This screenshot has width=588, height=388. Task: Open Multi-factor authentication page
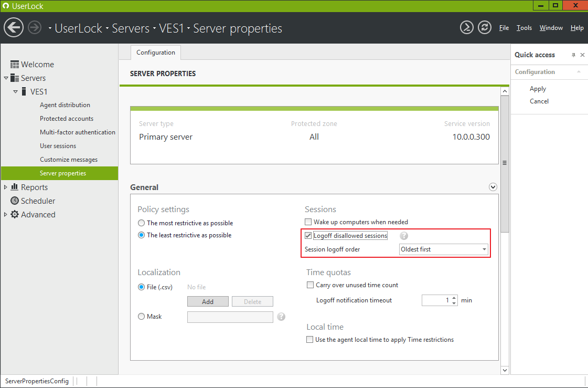(x=77, y=132)
